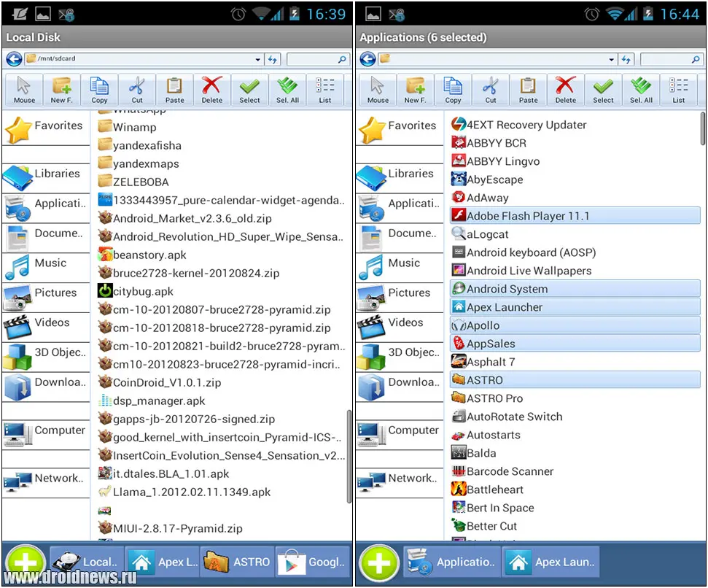Open Computer in the Applications window sidebar
708x588 pixels.
(x=400, y=435)
